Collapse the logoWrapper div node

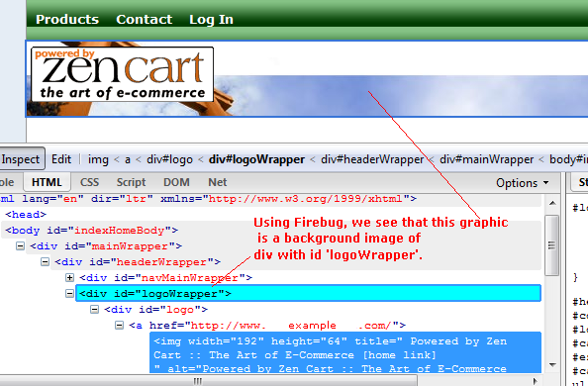pos(69,293)
